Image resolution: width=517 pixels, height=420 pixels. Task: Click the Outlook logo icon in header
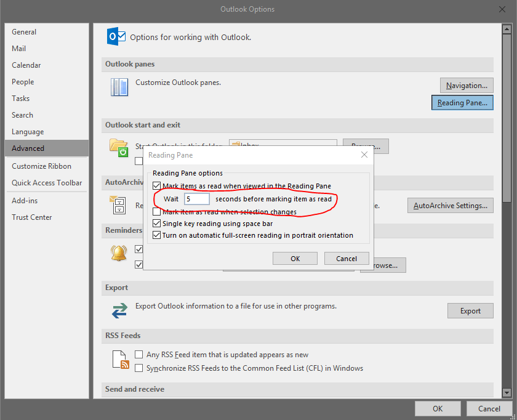click(116, 37)
